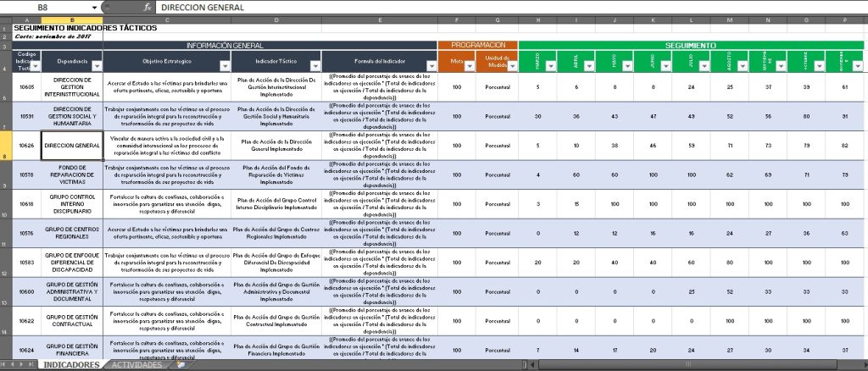Image resolution: width=868 pixels, height=371 pixels.
Task: Select Plan de Acción del Fondo de Reparación cell
Action: pos(276,174)
